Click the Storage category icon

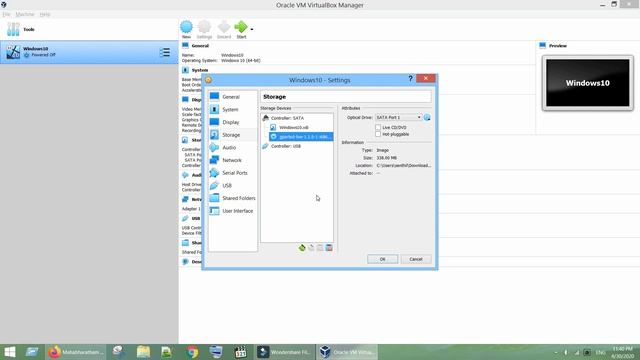(x=214, y=135)
